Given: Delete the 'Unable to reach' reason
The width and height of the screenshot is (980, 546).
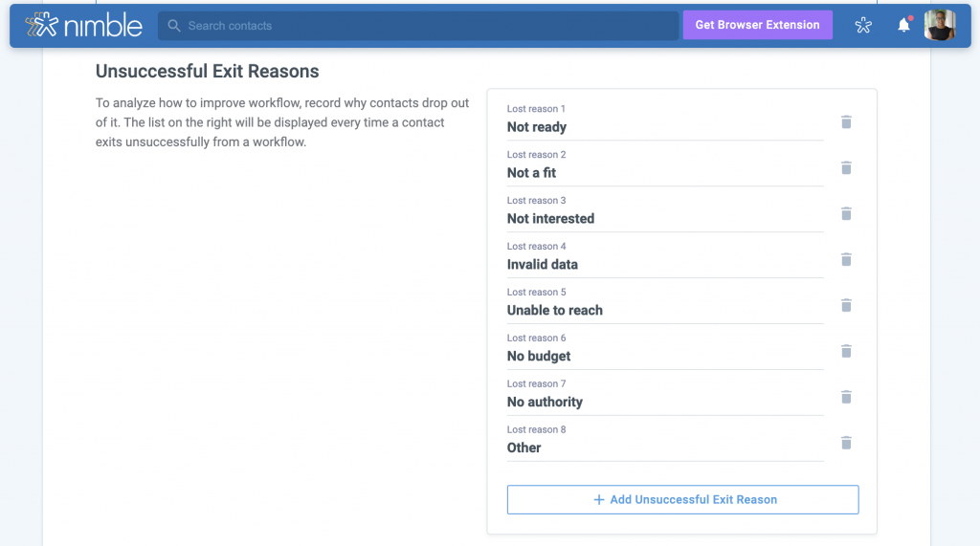Looking at the screenshot, I should click(846, 305).
